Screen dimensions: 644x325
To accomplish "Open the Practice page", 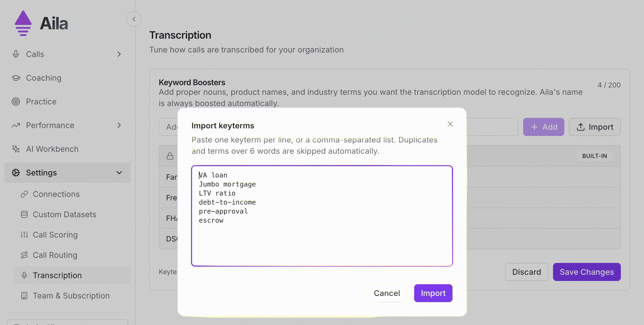I will [x=67, y=102].
